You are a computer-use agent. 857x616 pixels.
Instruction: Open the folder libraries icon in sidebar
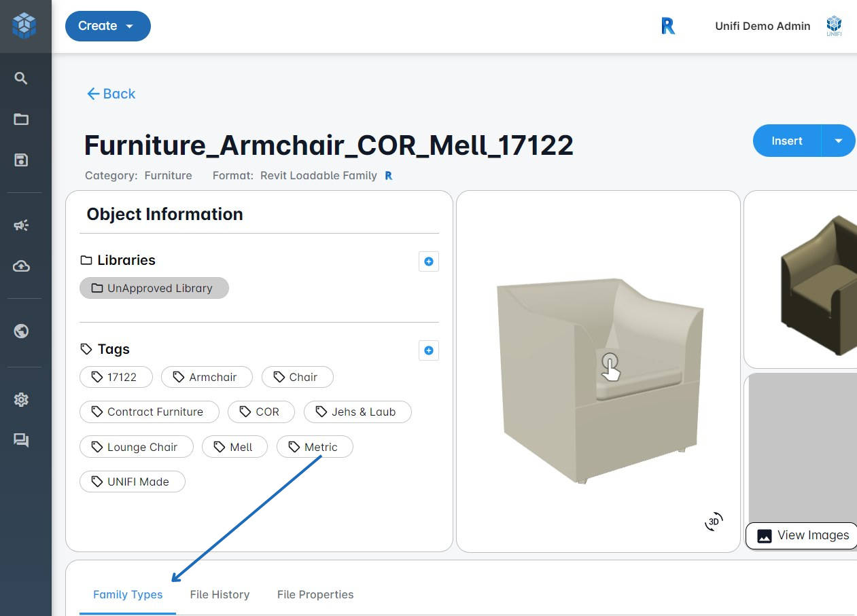[x=21, y=120]
